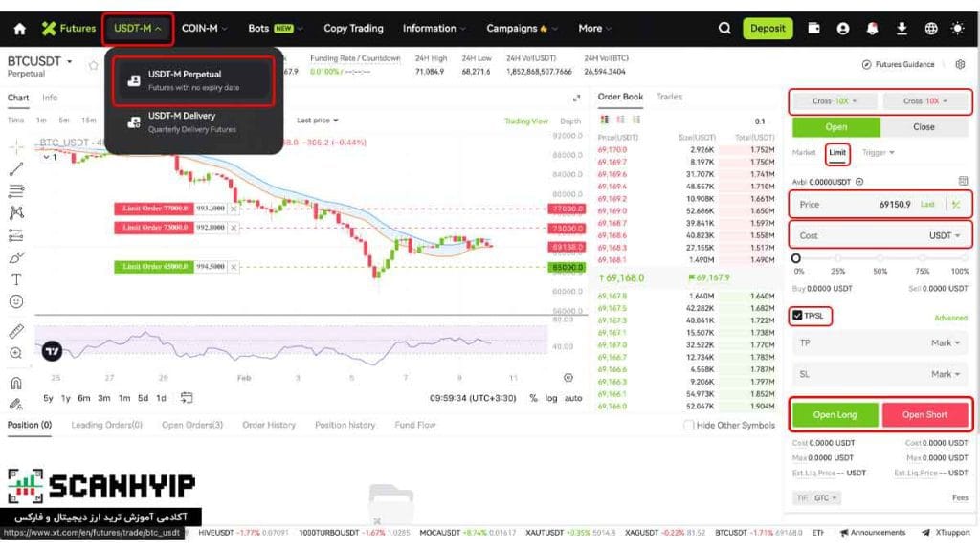Expand the Information menu
980x551 pixels.
pos(434,29)
